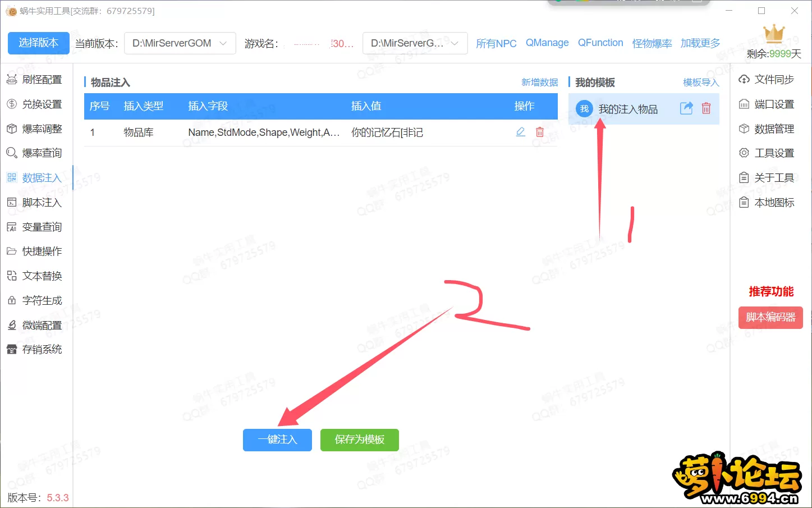Click the crown VIP icon
Viewport: 812px width, 508px height.
coord(773,34)
